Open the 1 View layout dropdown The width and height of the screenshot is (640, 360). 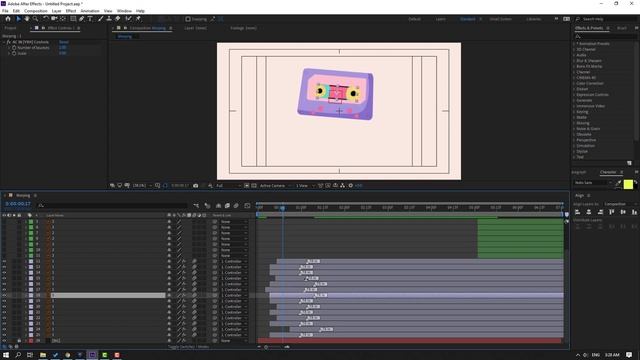point(305,186)
